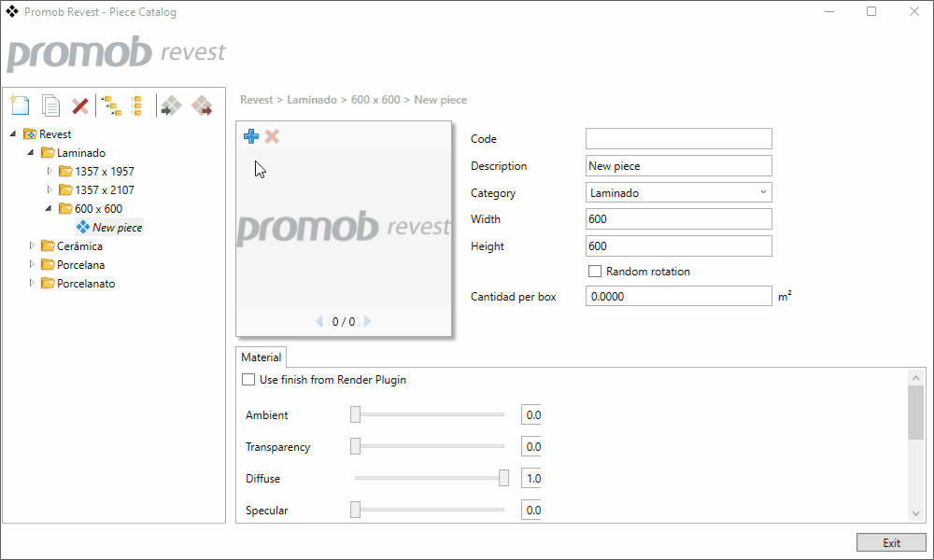Click the Promob logo icon in the title bar
The height and width of the screenshot is (560, 934).
12,11
